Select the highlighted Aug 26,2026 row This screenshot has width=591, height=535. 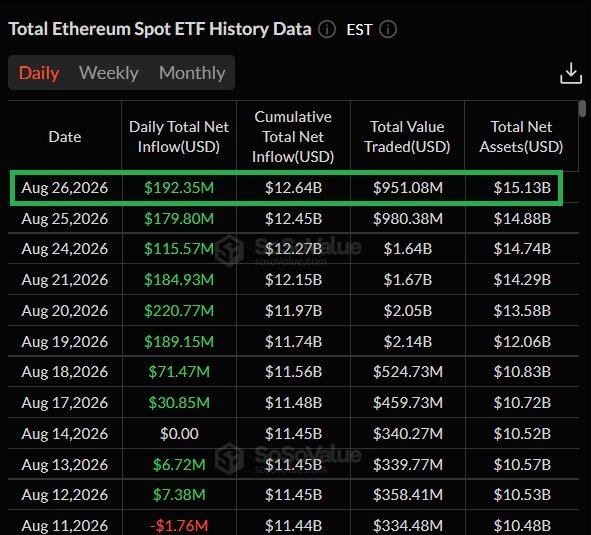[x=286, y=188]
